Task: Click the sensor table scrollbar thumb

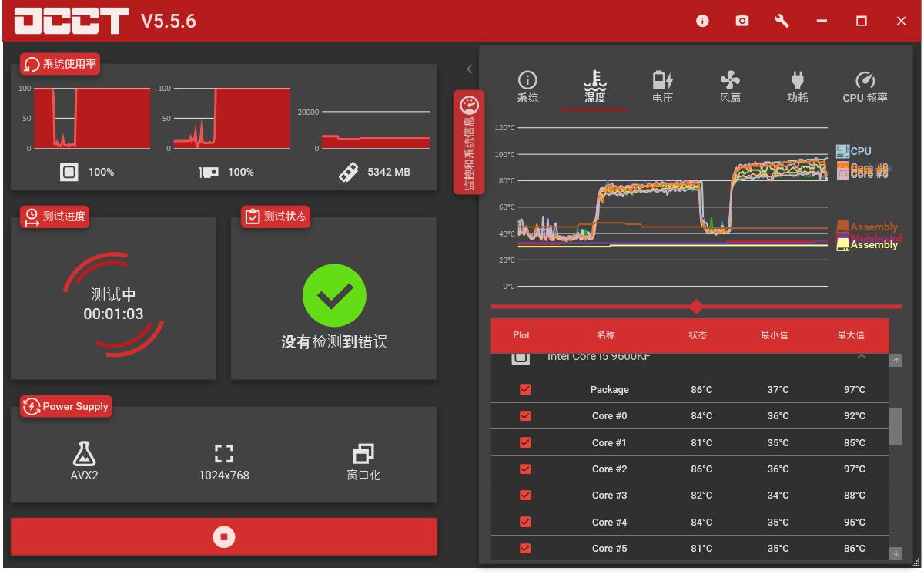Action: click(x=896, y=426)
